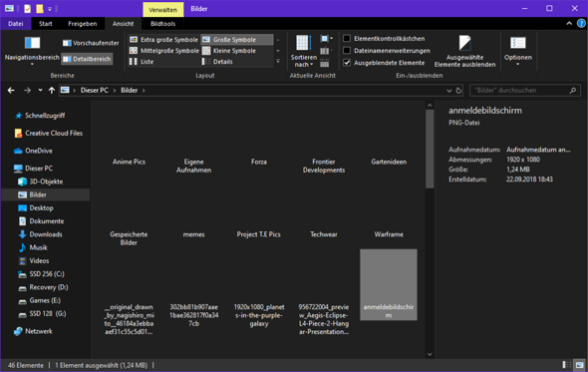This screenshot has width=588, height=372.
Task: Go up one folder level
Action: coord(52,90)
